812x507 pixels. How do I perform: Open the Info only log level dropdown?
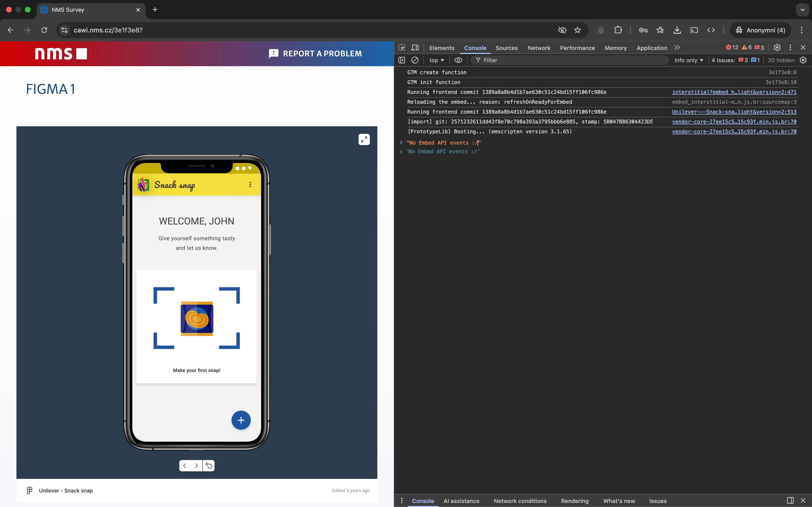coord(688,60)
